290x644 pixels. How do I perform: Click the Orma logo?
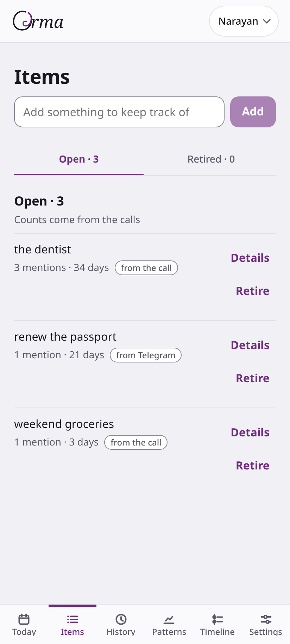[x=38, y=21]
